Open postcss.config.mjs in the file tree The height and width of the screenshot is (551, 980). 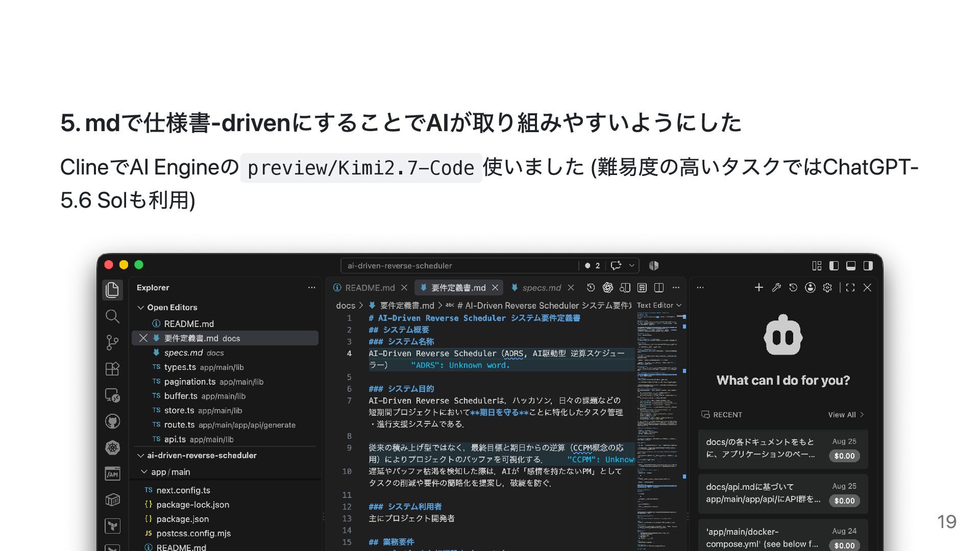[225, 533]
